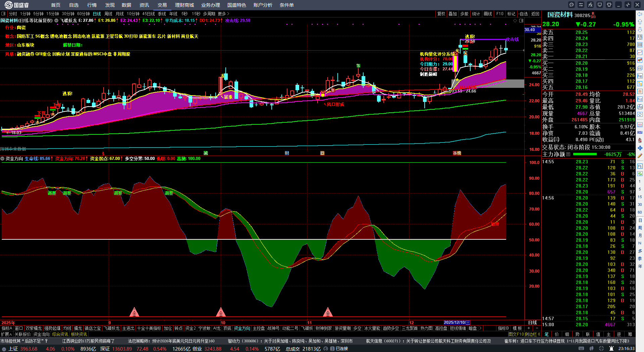Screen dimensions: 644x352
Task: Open the 主力净额 detail list icon
Action: 568,155
